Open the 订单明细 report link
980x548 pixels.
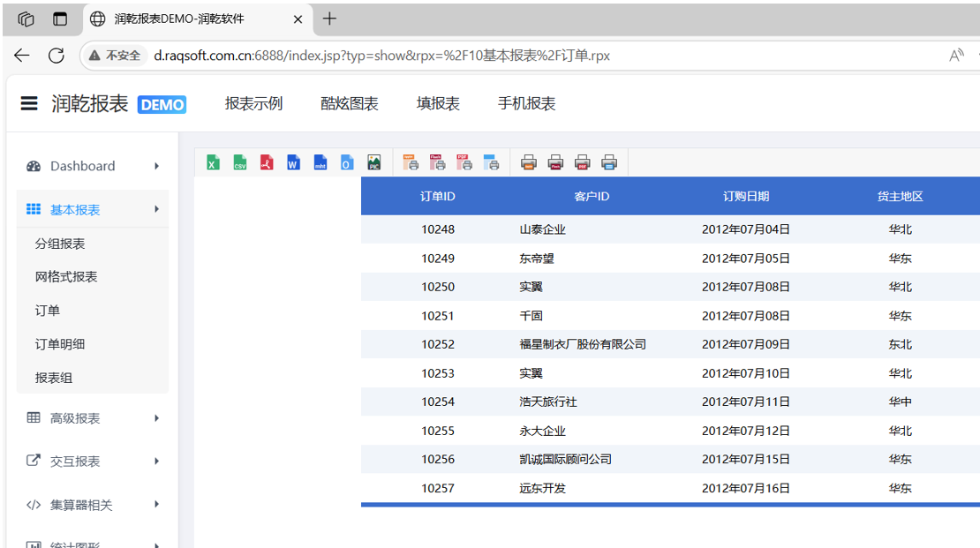(60, 344)
